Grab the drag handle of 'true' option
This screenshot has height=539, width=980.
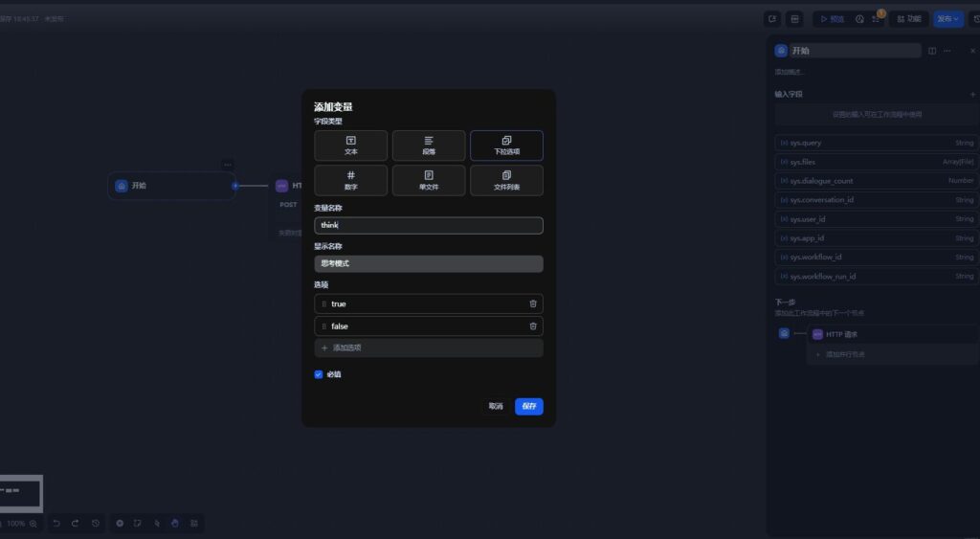point(323,303)
